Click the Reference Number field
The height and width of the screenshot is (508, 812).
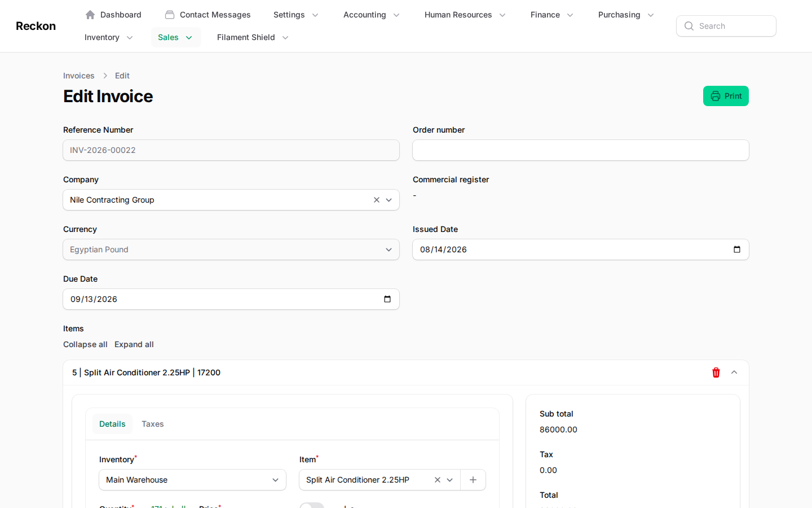231,150
